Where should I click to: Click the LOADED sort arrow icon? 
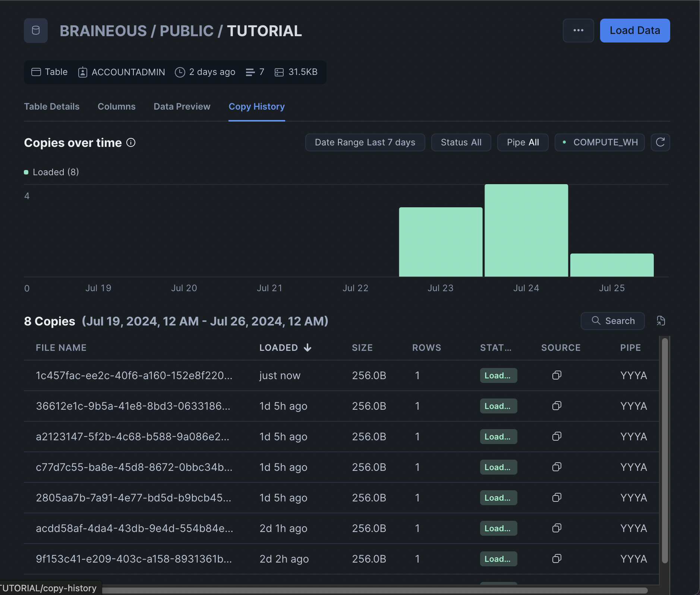(x=308, y=347)
